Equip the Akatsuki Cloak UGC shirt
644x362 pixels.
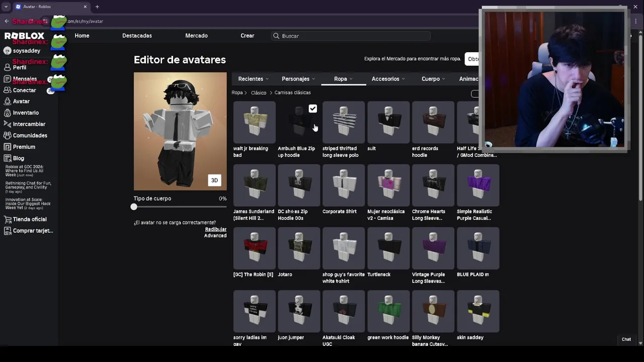[x=344, y=311]
